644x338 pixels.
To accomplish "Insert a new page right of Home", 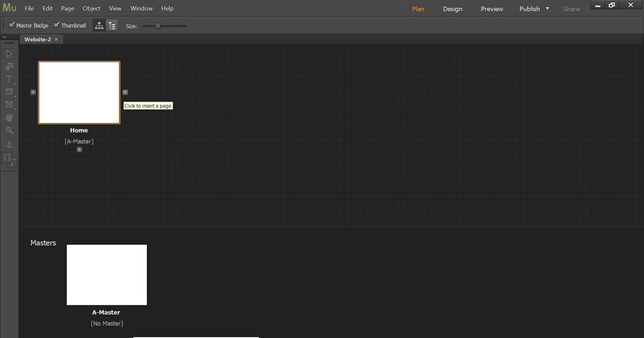I will [125, 92].
